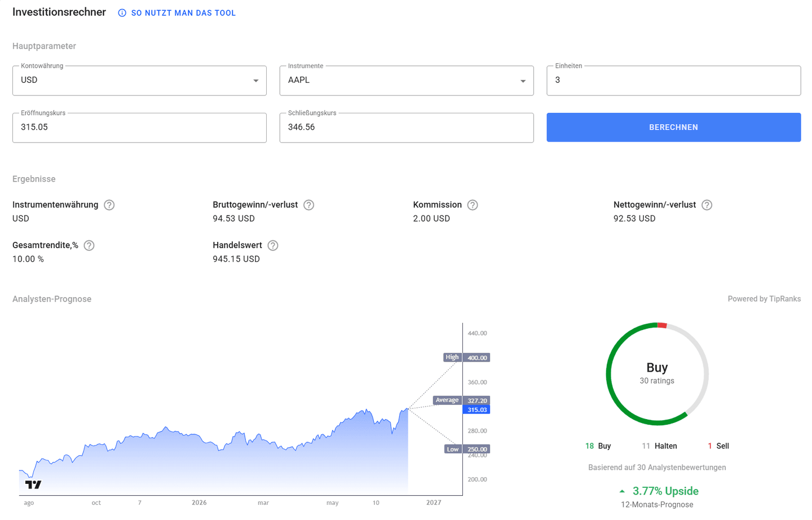Image resolution: width=812 pixels, height=520 pixels.
Task: Click into the Eröffnungskurs field
Action: point(139,128)
